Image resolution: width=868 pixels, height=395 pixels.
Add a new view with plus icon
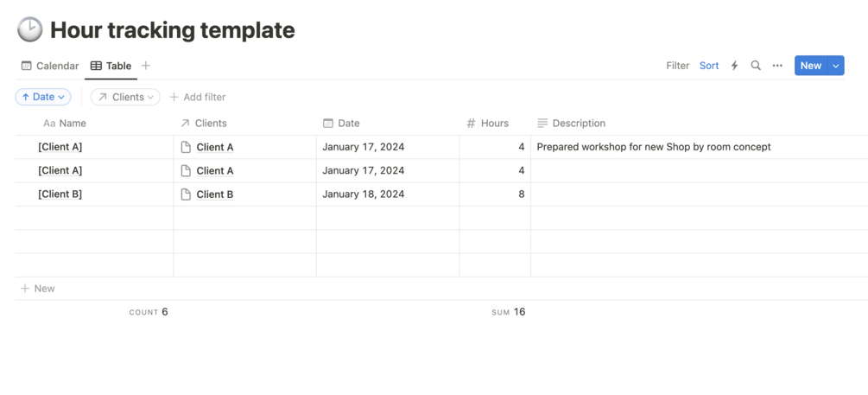[146, 66]
